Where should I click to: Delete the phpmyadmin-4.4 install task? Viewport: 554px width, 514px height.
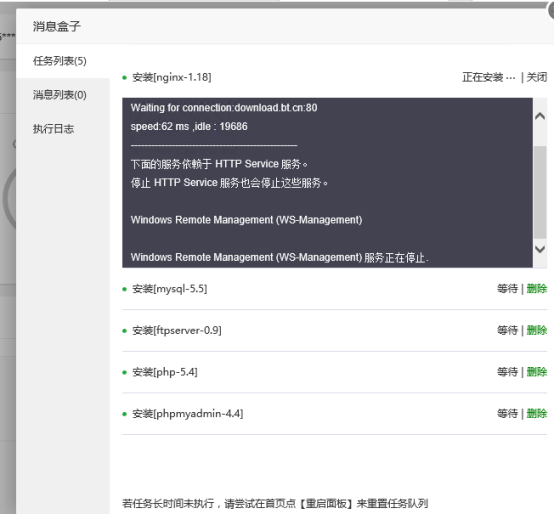537,413
